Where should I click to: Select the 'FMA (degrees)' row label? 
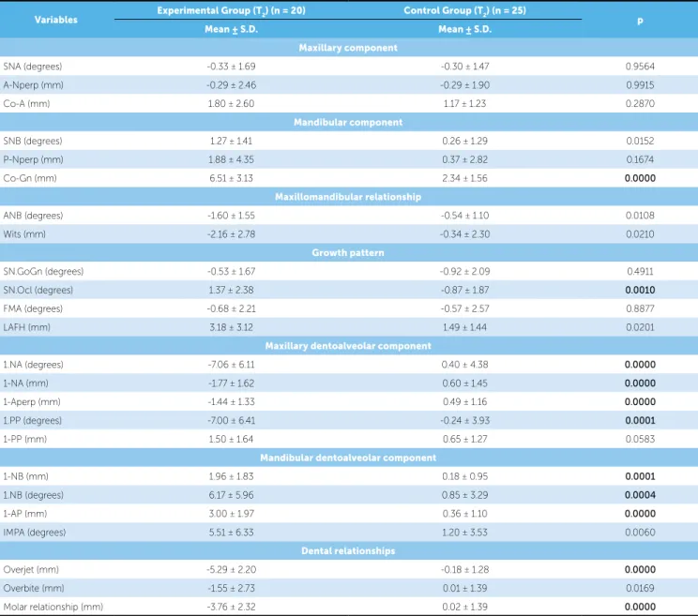coord(33,308)
